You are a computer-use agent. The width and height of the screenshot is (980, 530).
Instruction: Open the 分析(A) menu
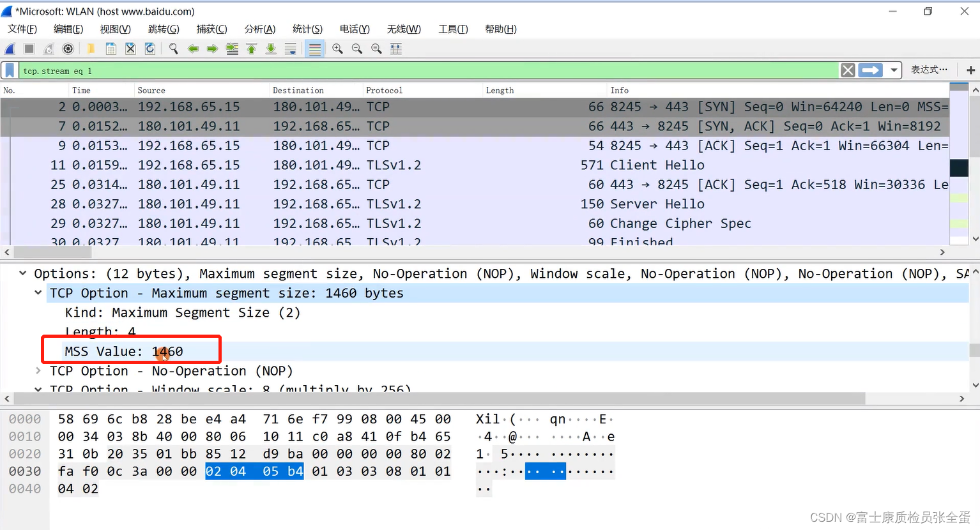pyautogui.click(x=259, y=29)
